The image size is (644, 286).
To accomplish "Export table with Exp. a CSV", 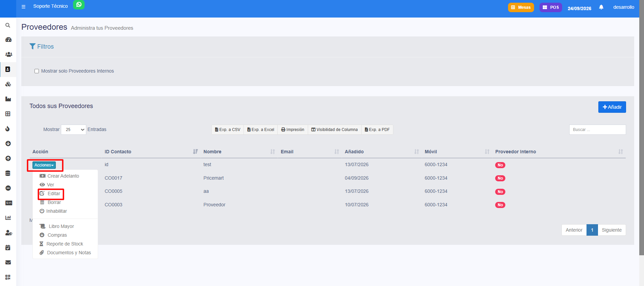I will (x=228, y=130).
